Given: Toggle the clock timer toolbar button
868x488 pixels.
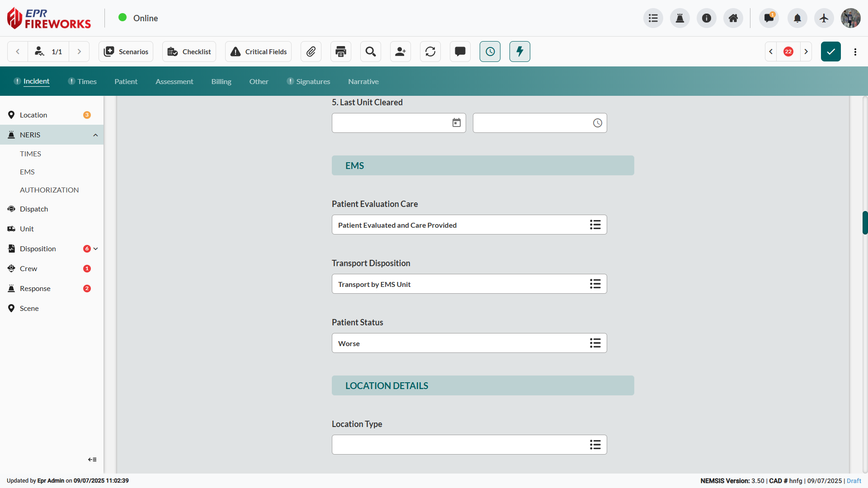Looking at the screenshot, I should (x=490, y=52).
